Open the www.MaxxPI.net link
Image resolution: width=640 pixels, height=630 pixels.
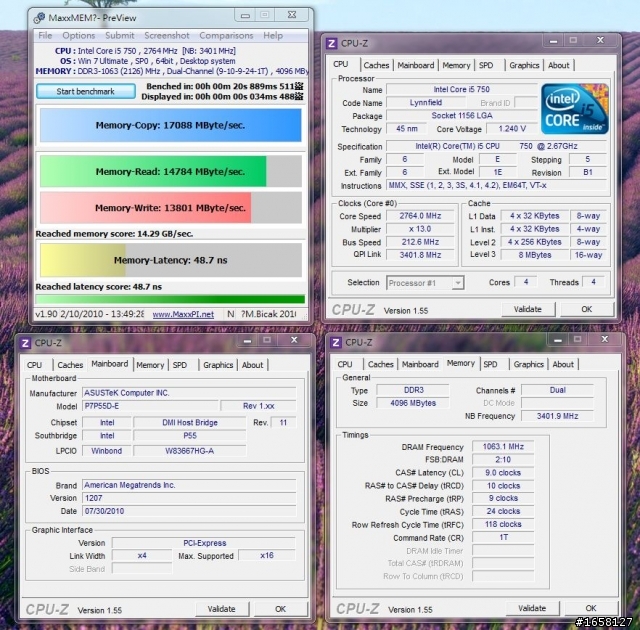[183, 314]
